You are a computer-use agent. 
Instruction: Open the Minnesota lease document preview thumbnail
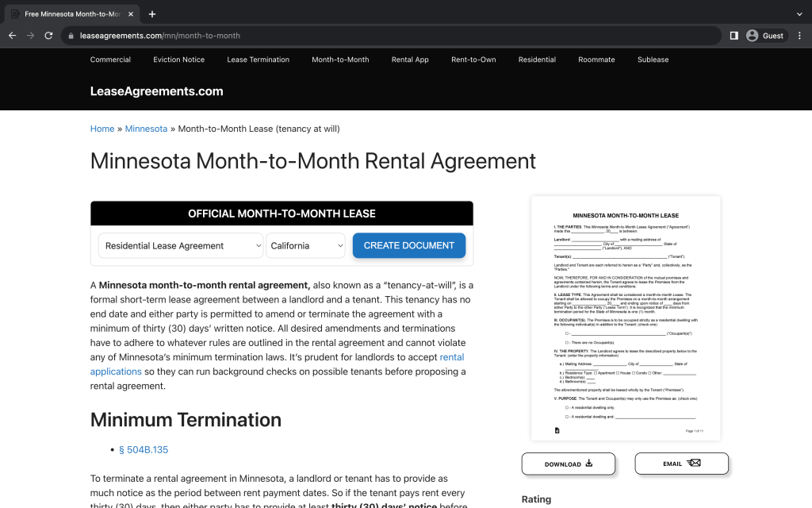pyautogui.click(x=625, y=317)
